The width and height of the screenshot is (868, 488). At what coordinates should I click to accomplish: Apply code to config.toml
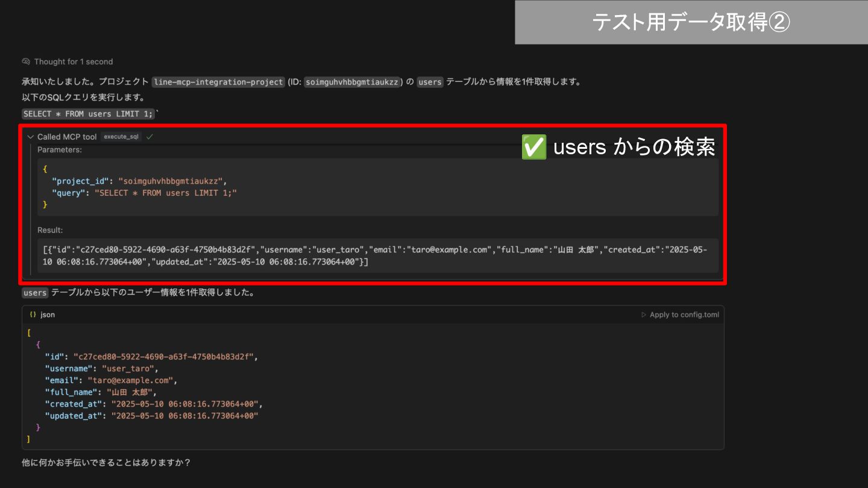point(684,314)
